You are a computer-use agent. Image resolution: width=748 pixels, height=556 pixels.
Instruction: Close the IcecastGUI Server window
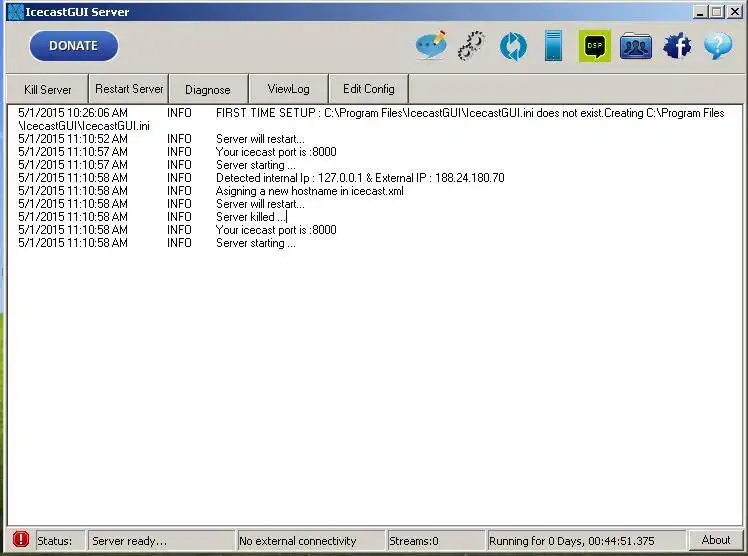tap(735, 12)
